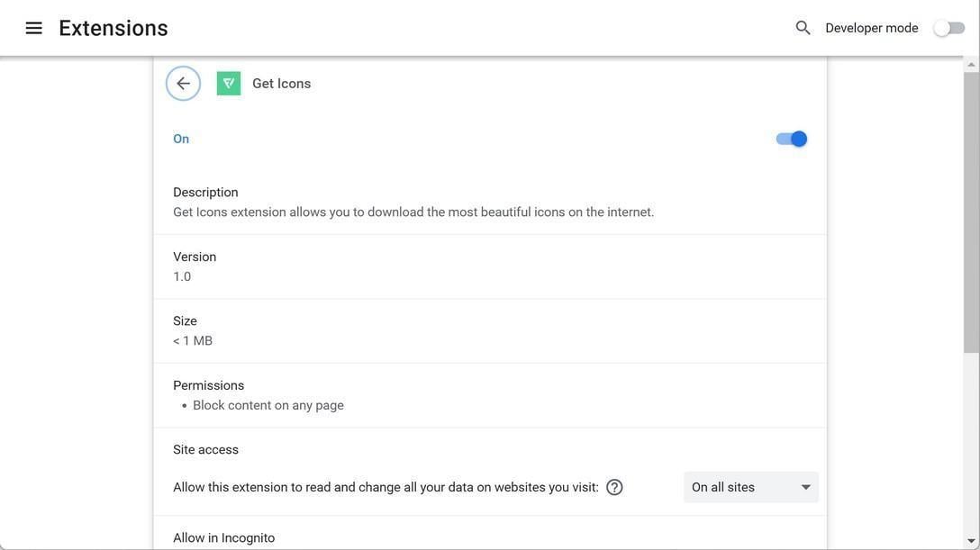The height and width of the screenshot is (550, 980).
Task: Click the Developer mode label
Action: click(x=871, y=28)
